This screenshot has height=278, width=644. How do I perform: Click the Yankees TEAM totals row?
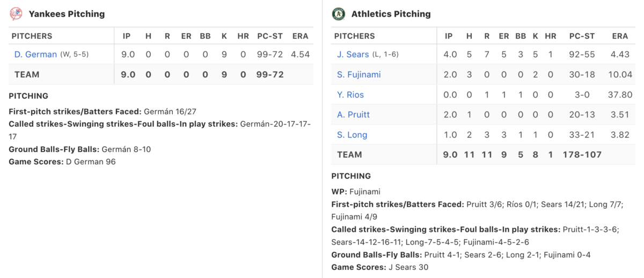click(161, 74)
